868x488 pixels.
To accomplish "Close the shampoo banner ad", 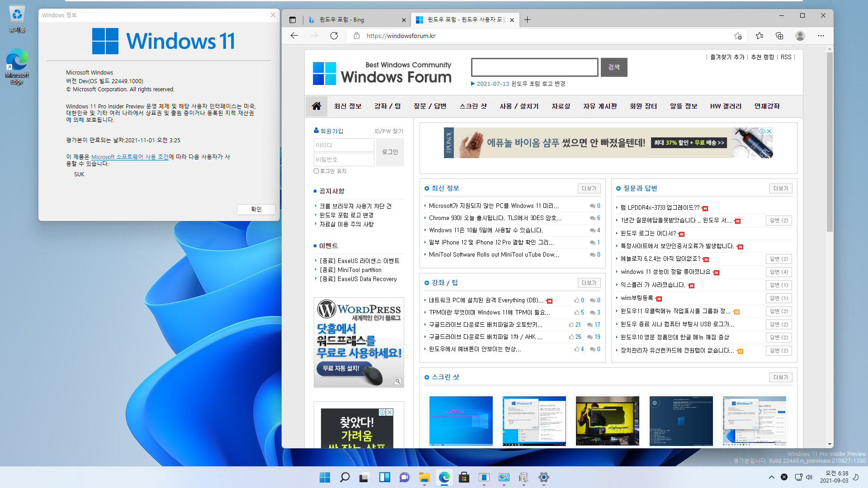I will [x=769, y=131].
